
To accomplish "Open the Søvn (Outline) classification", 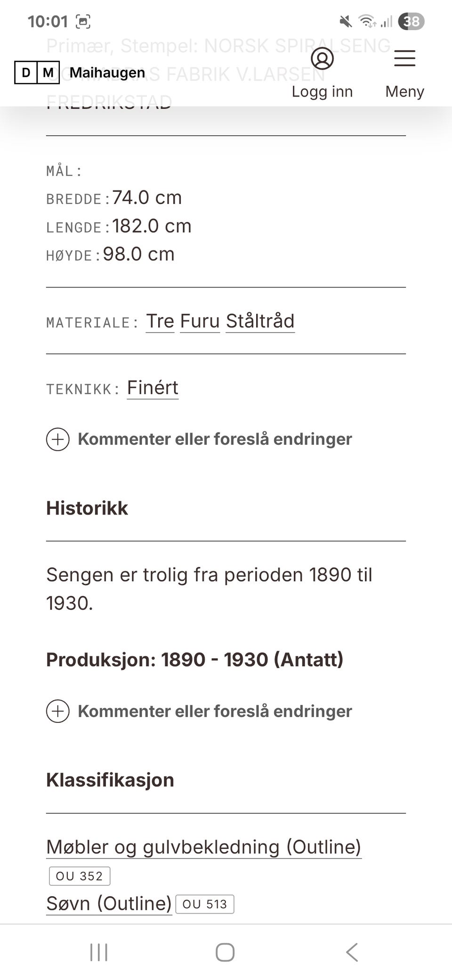I will tap(109, 903).
